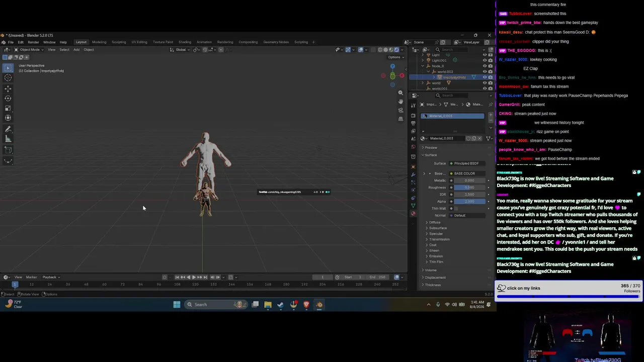This screenshot has width=644, height=362.
Task: Expand Light.001 in outliner tree
Action: click(x=423, y=60)
